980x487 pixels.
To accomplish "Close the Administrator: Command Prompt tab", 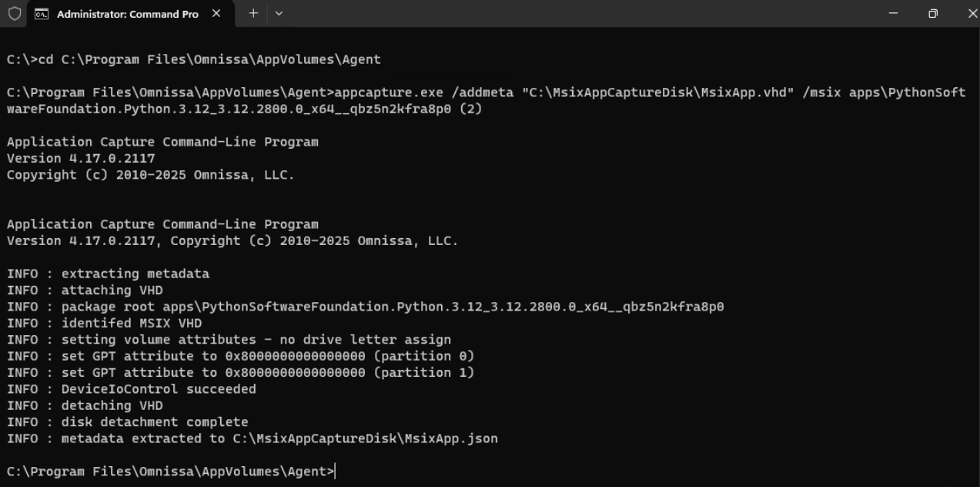I will pyautogui.click(x=216, y=14).
